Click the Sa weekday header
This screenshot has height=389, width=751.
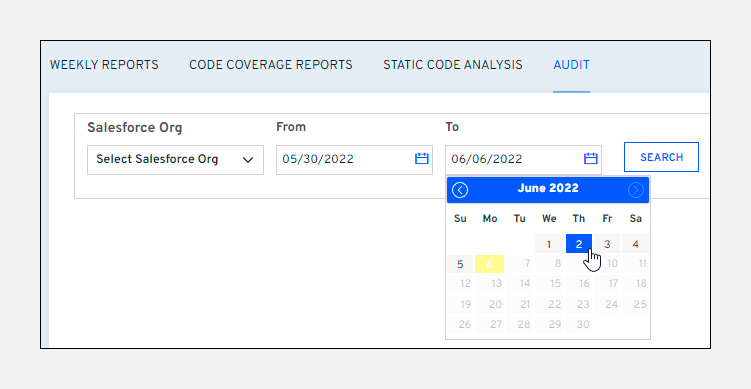pos(636,219)
